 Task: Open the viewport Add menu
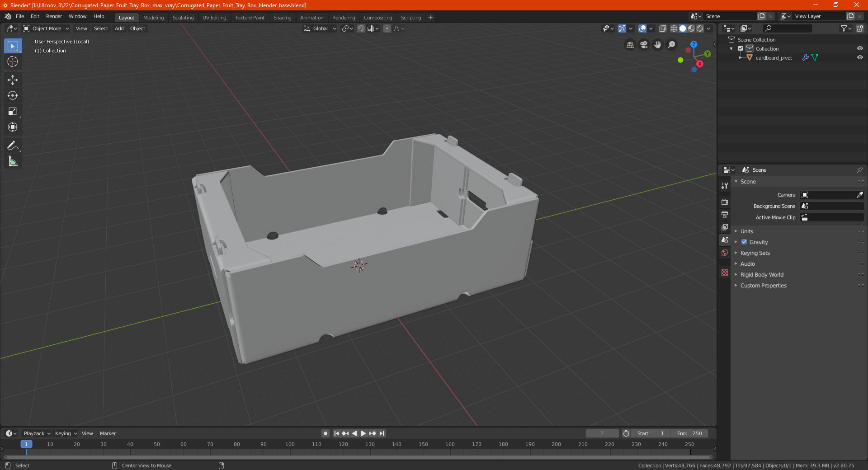click(119, 28)
